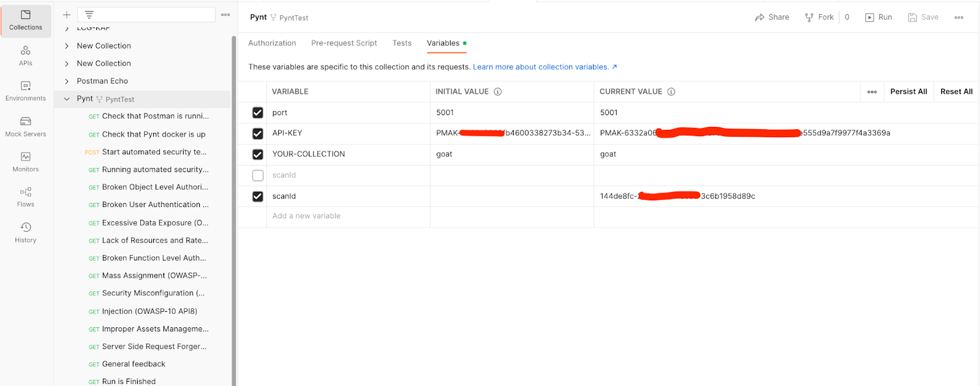
Task: Click the fork count 0
Action: tap(847, 17)
